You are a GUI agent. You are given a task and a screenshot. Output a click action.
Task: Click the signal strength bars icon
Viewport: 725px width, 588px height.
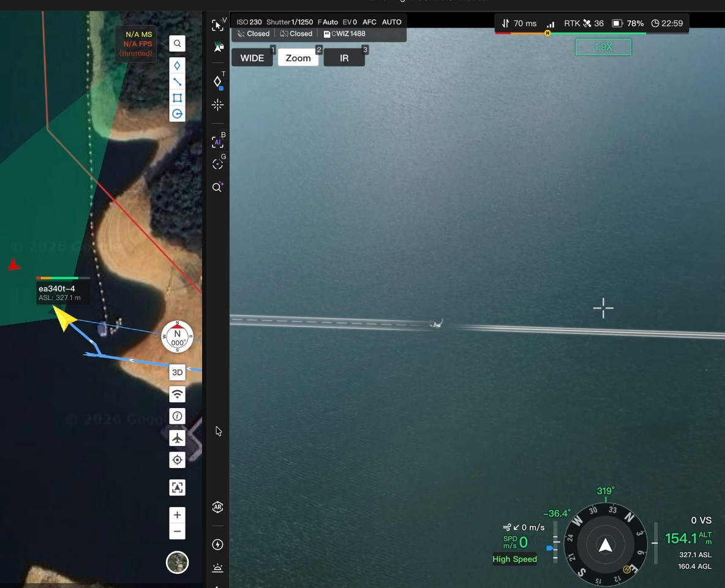click(x=550, y=24)
